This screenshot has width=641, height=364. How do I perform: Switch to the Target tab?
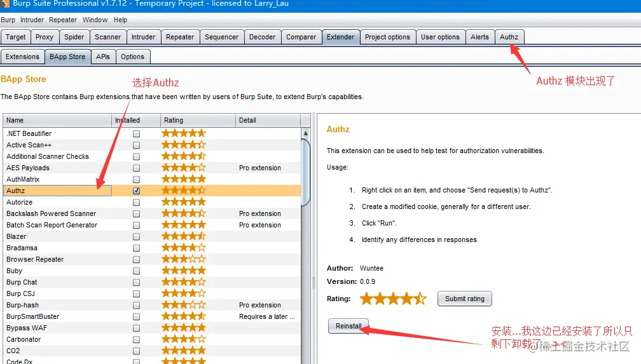[15, 37]
